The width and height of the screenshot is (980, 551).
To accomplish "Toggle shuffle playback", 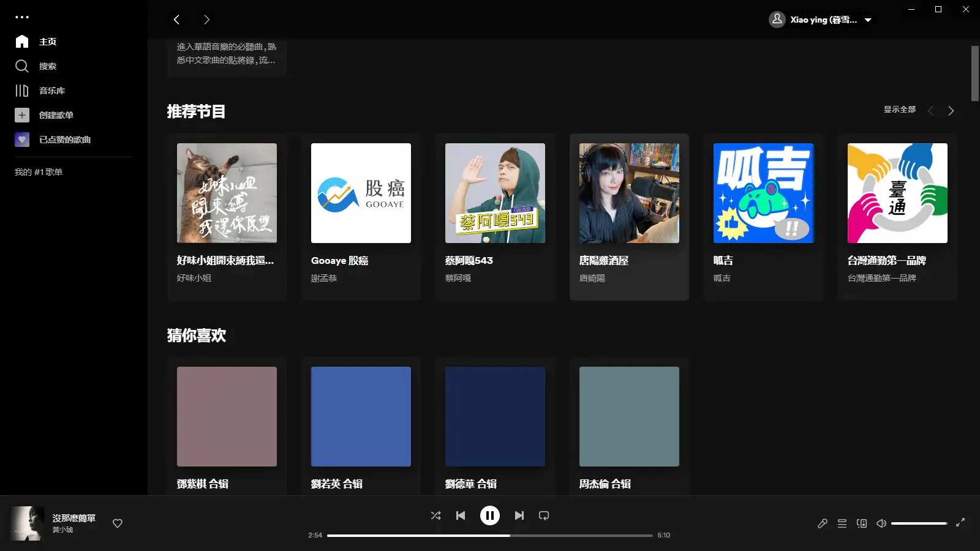I will pyautogui.click(x=435, y=515).
